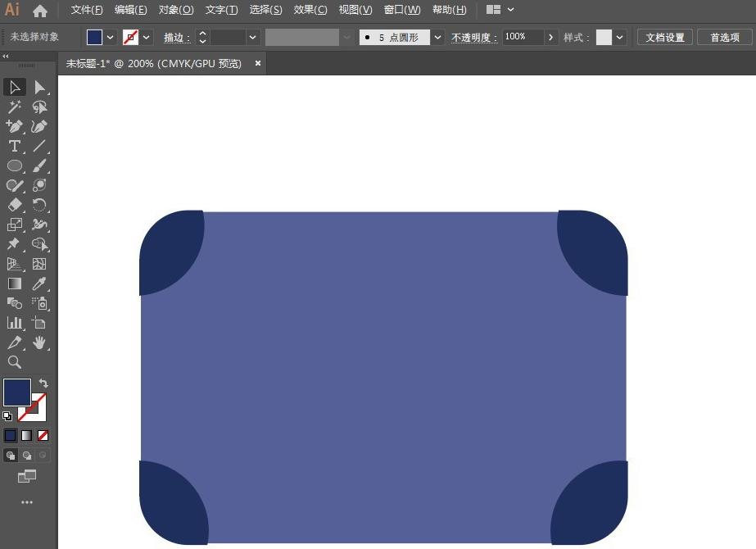Expand the opacity 100% flyout arrow

[x=550, y=37]
